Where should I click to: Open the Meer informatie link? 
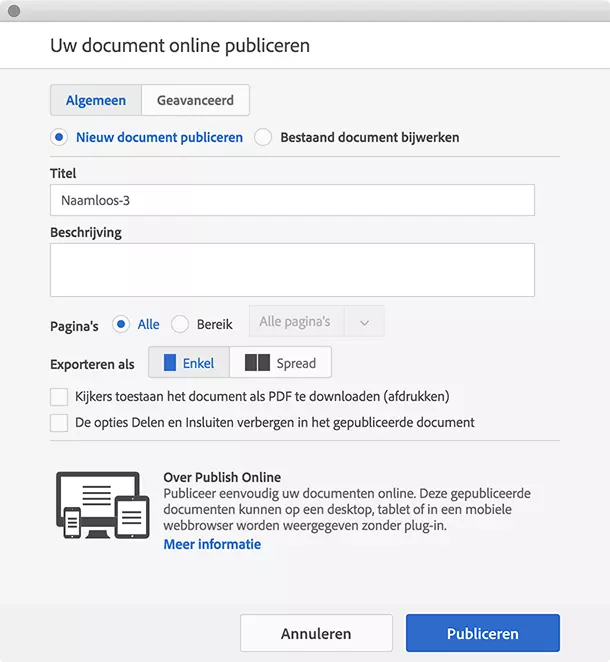point(212,544)
